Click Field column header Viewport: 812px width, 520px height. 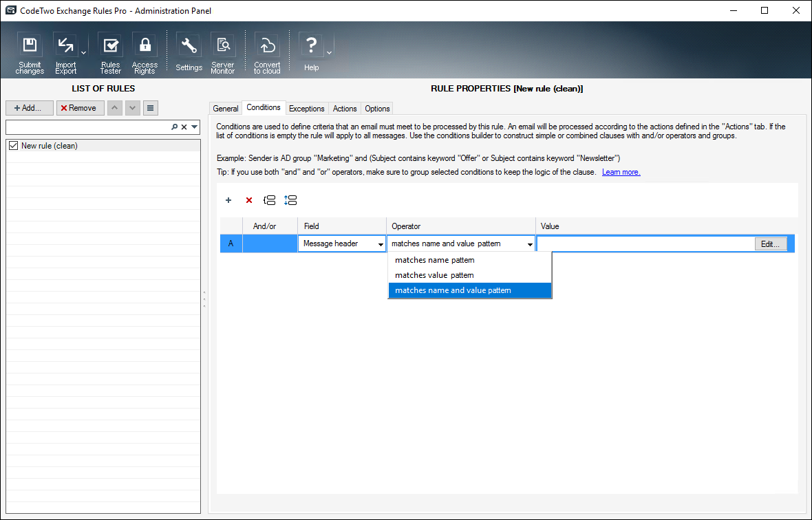coord(342,226)
